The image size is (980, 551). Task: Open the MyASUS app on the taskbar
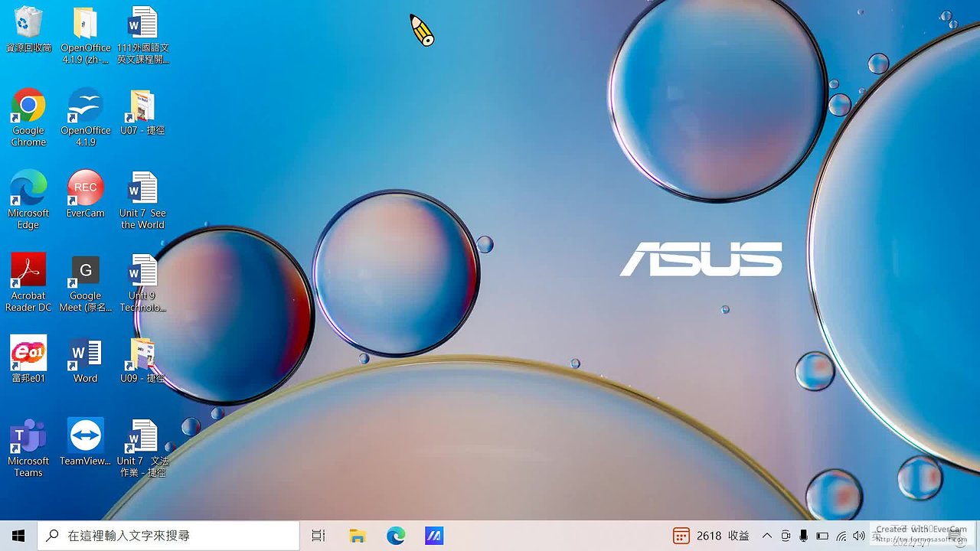pyautogui.click(x=434, y=536)
